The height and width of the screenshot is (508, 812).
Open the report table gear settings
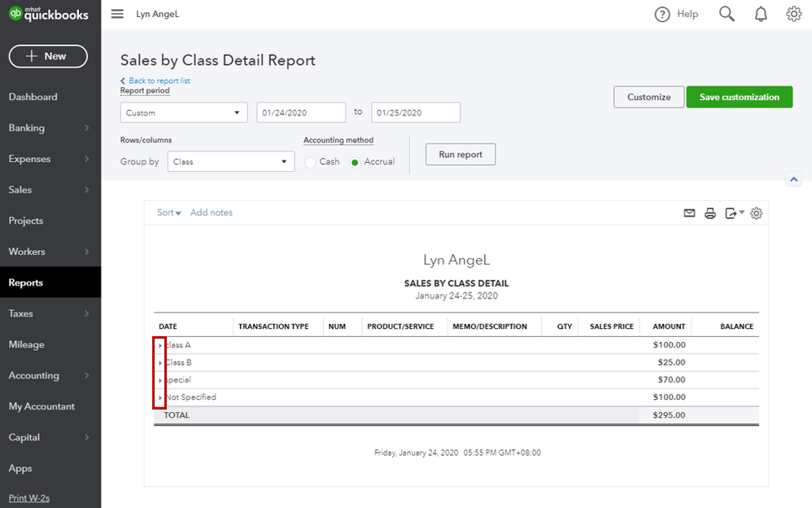756,213
